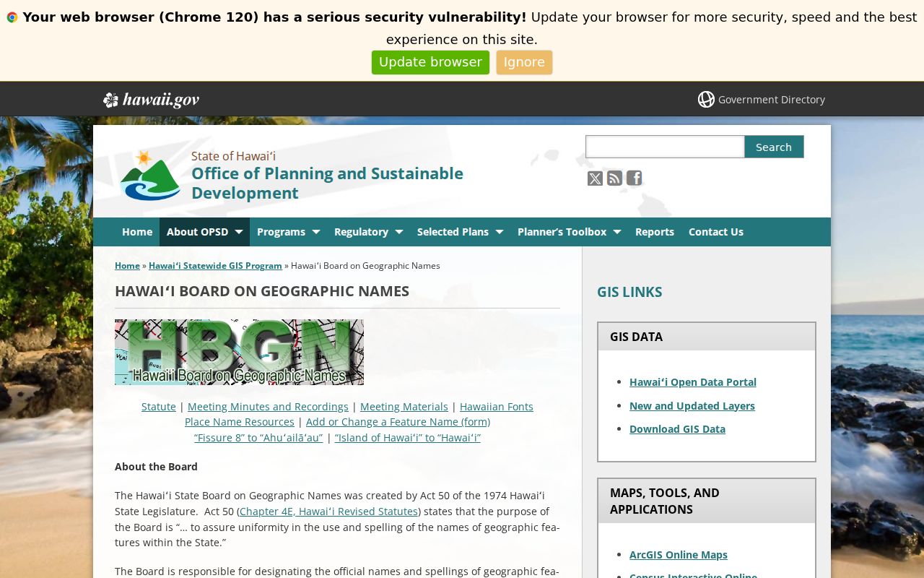Open the Hawaiʻi Open Data Portal link
The image size is (924, 578).
click(x=693, y=382)
